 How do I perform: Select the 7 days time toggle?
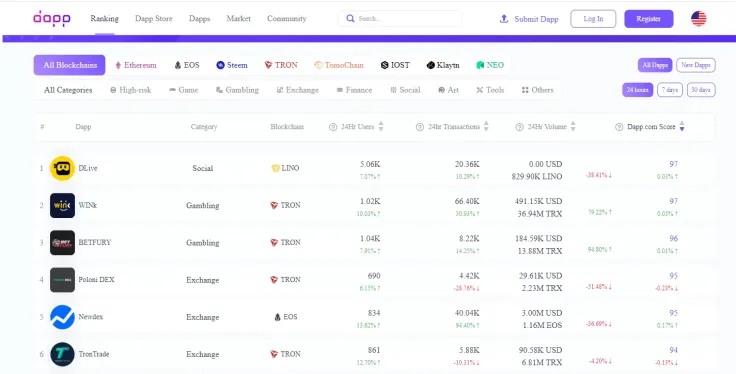(x=670, y=90)
